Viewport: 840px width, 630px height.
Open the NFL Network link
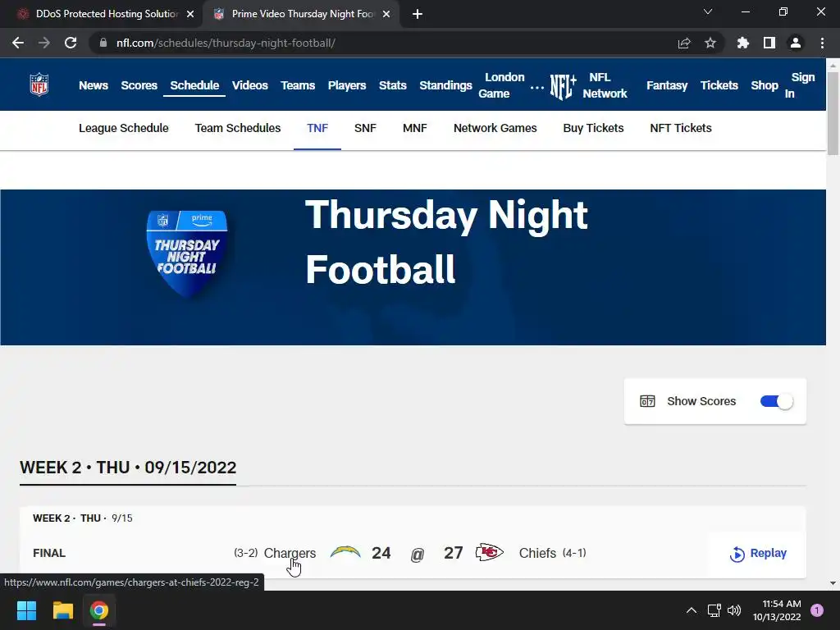pyautogui.click(x=605, y=85)
